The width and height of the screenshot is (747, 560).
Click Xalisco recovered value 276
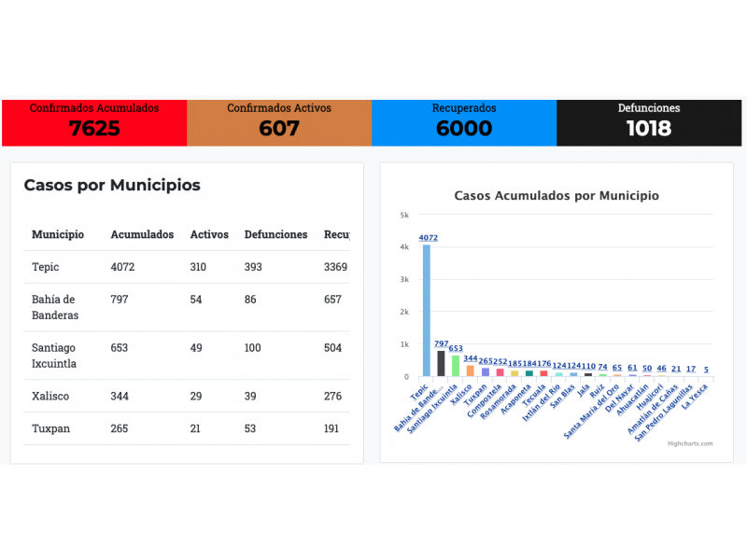tap(332, 396)
